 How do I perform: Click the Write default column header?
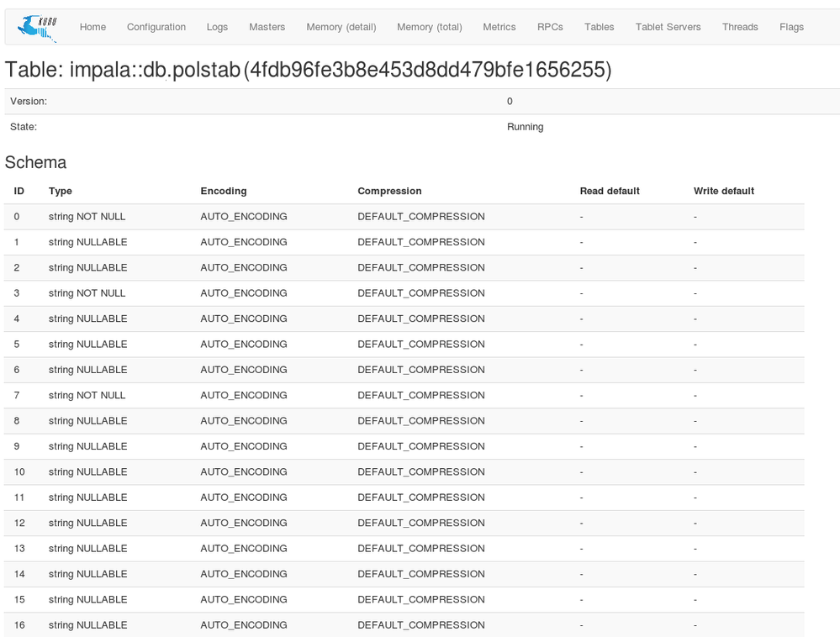[724, 191]
